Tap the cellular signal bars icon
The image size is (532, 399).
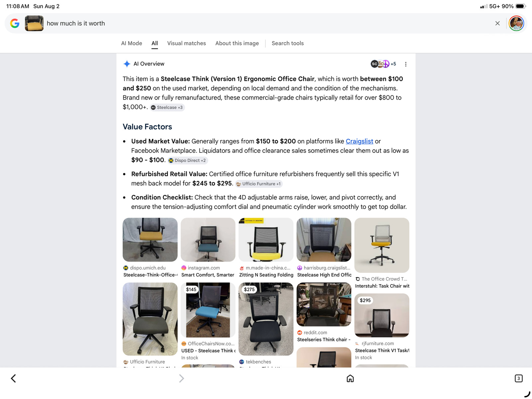(x=484, y=6)
